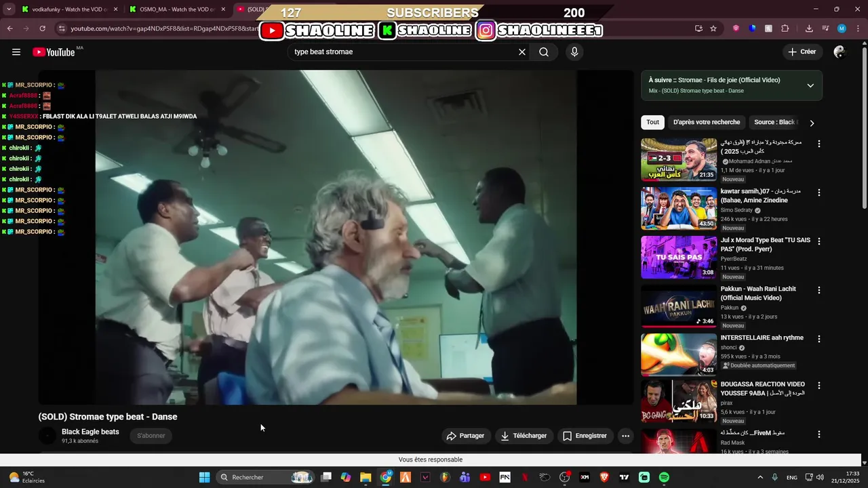Clear the search box with the X
Viewport: 868px width, 488px height.
pyautogui.click(x=522, y=52)
